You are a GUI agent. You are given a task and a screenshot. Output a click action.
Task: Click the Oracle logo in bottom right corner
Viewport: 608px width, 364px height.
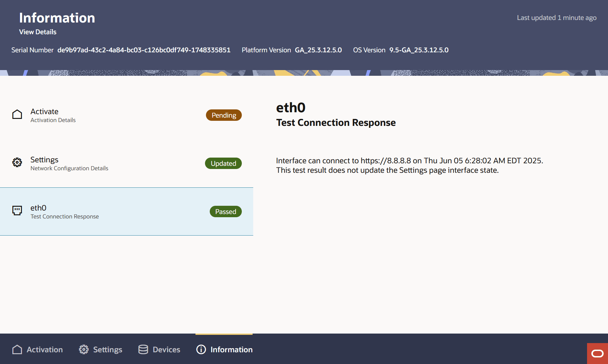coord(598,353)
